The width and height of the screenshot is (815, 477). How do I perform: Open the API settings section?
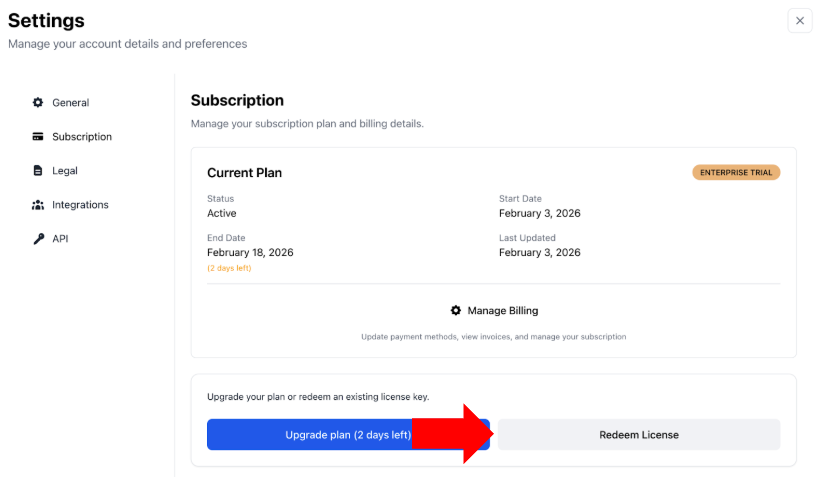(x=60, y=239)
